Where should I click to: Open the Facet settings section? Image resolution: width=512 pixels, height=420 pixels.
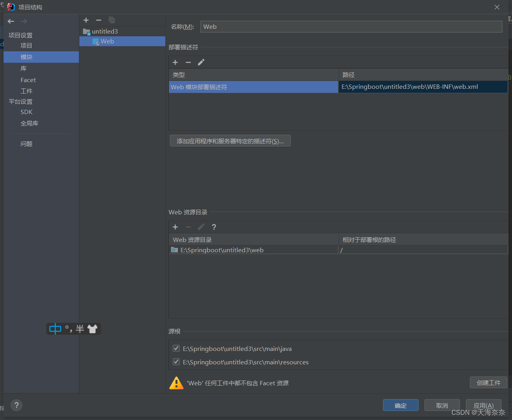coord(28,80)
